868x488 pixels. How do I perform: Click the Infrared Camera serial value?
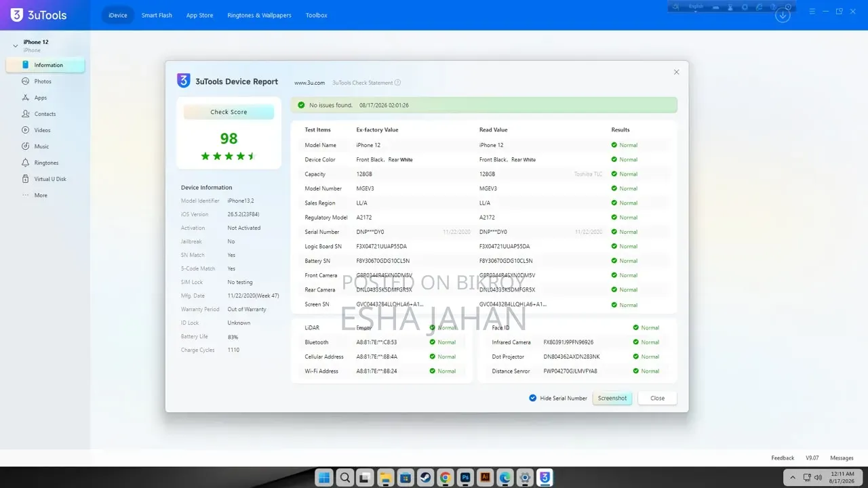(568, 342)
